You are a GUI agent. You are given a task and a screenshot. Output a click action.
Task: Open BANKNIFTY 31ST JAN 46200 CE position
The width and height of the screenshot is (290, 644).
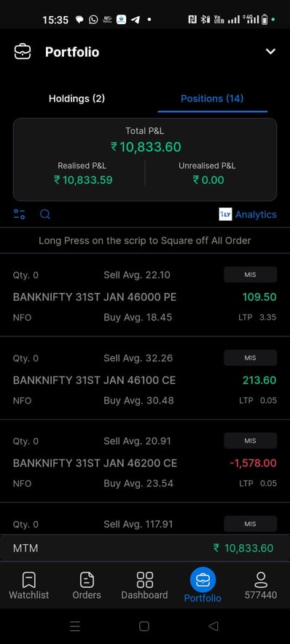point(145,462)
